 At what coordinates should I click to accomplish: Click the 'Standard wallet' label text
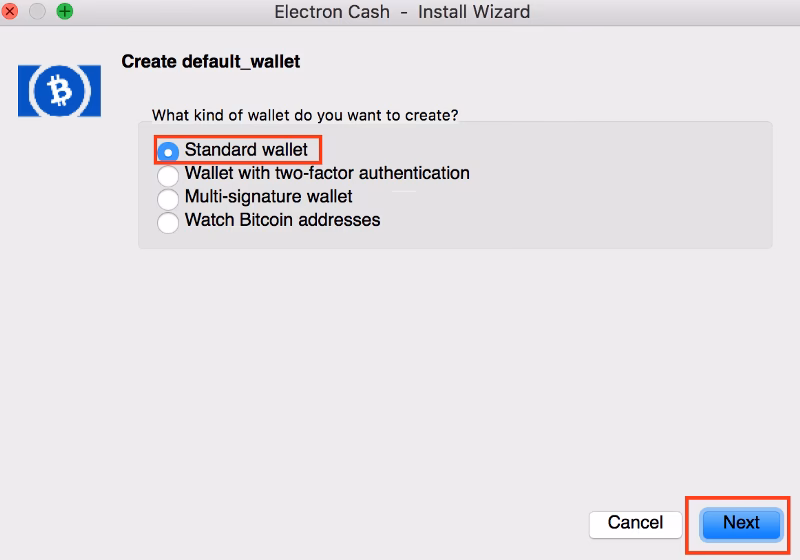pos(246,150)
